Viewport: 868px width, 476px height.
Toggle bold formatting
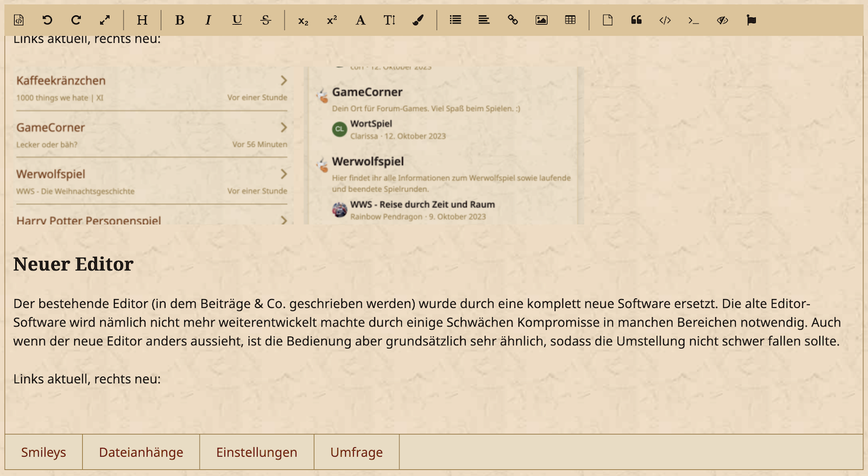[x=180, y=20]
